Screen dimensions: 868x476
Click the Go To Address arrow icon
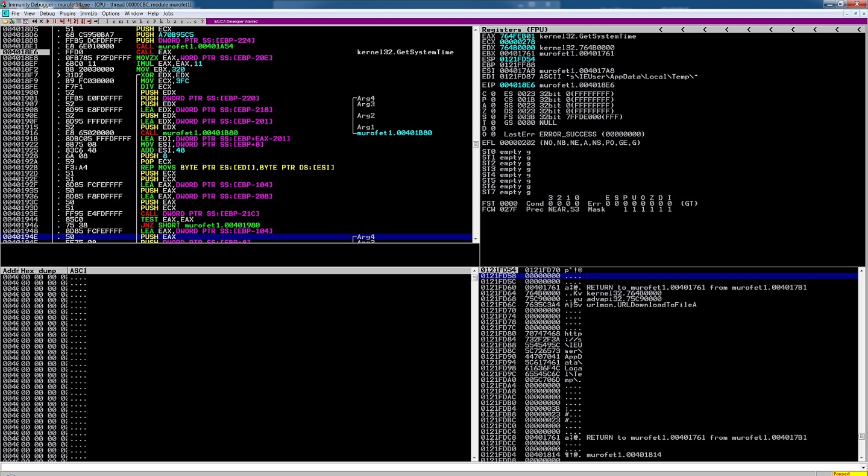pos(96,21)
